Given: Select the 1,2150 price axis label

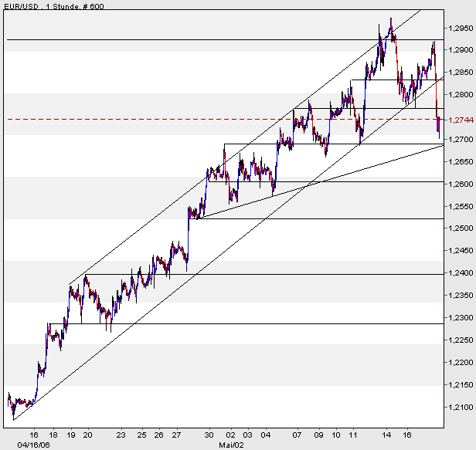Looking at the screenshot, I should pos(461,385).
